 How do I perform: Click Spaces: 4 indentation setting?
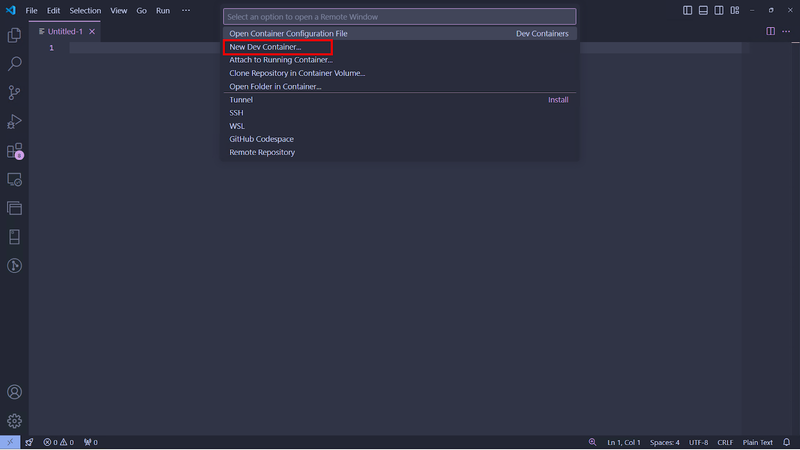tap(664, 442)
